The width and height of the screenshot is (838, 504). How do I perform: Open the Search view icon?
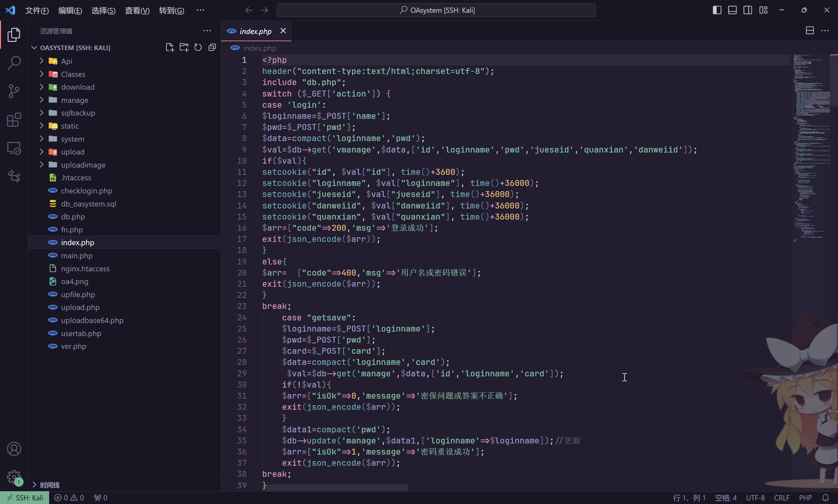coord(14,63)
